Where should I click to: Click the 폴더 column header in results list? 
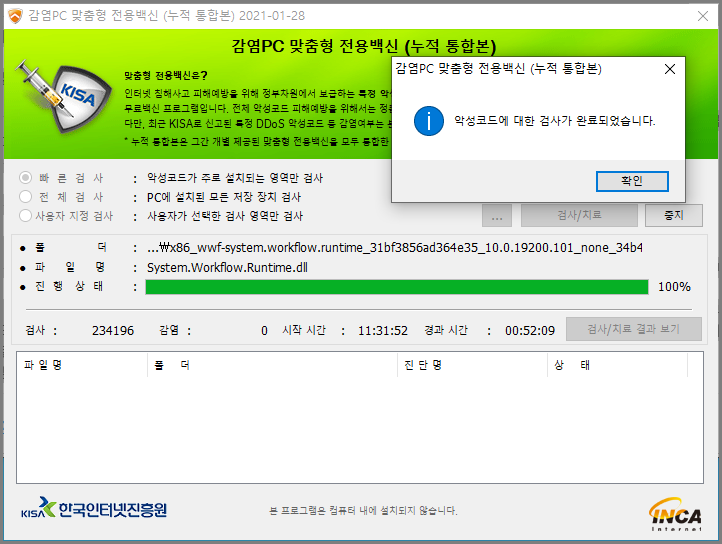[272, 365]
